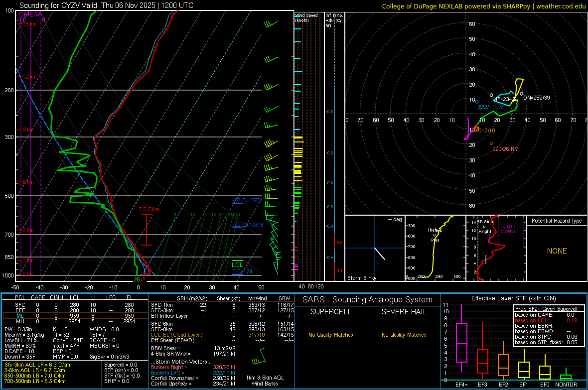Screen dimensions: 588x390
Task: Click the green LCL label on skew-T
Action: click(x=237, y=265)
